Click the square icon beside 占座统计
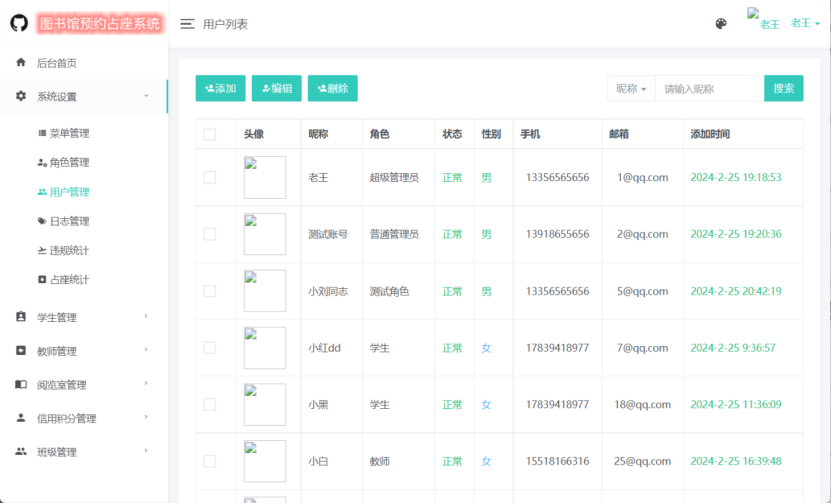Viewport: 831px width, 503px height. click(42, 279)
